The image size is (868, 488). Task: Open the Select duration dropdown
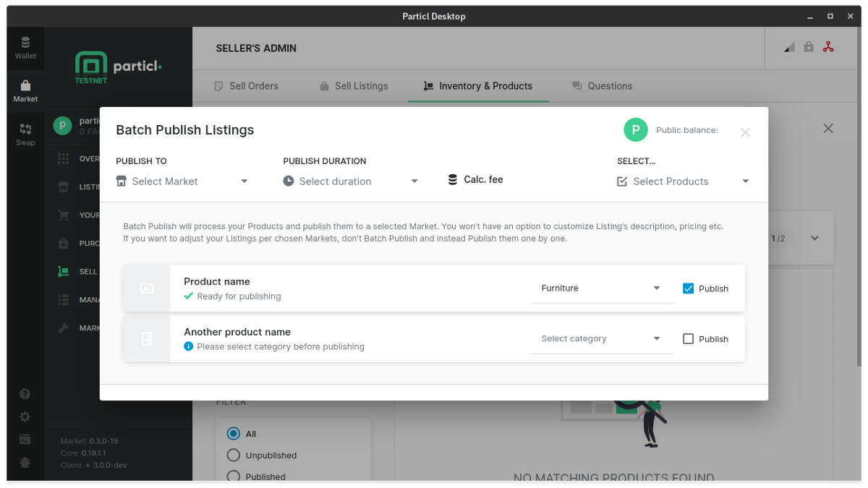point(351,181)
